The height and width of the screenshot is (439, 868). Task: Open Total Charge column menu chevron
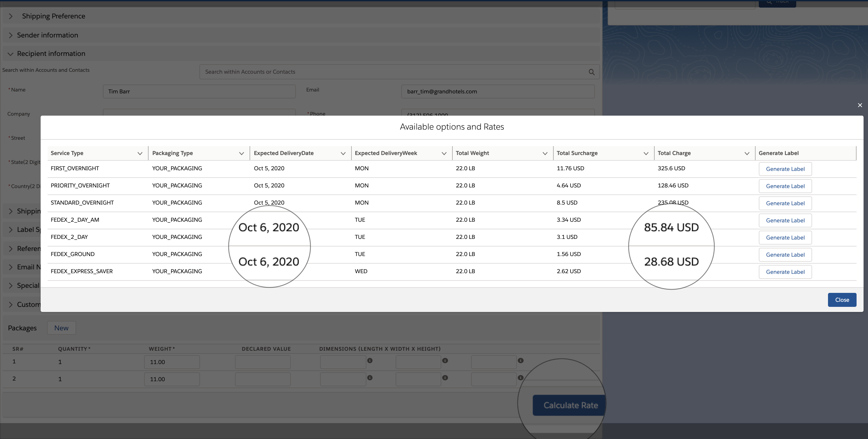pos(747,153)
